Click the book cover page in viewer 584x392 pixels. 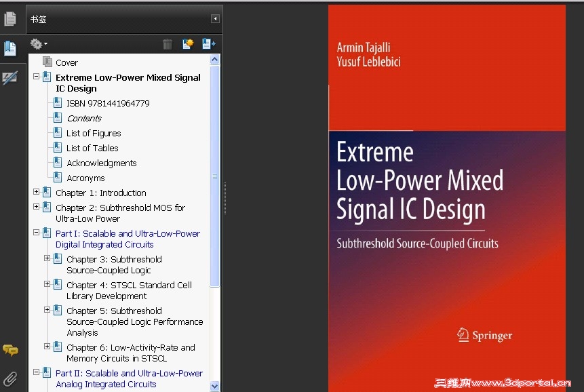click(446, 198)
